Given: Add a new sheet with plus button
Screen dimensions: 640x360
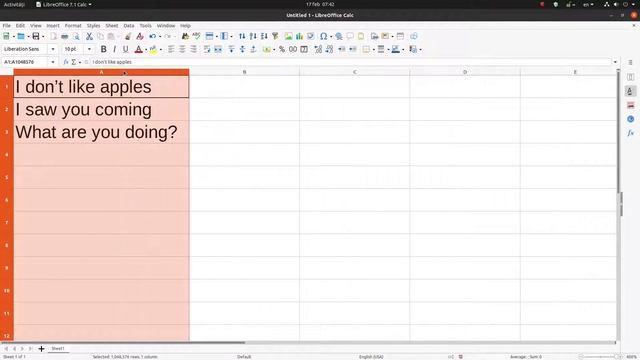Looking at the screenshot, I should pos(41,349).
